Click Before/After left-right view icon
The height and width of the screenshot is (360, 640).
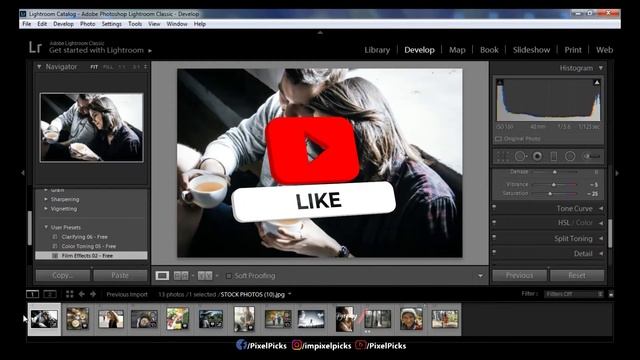[181, 276]
